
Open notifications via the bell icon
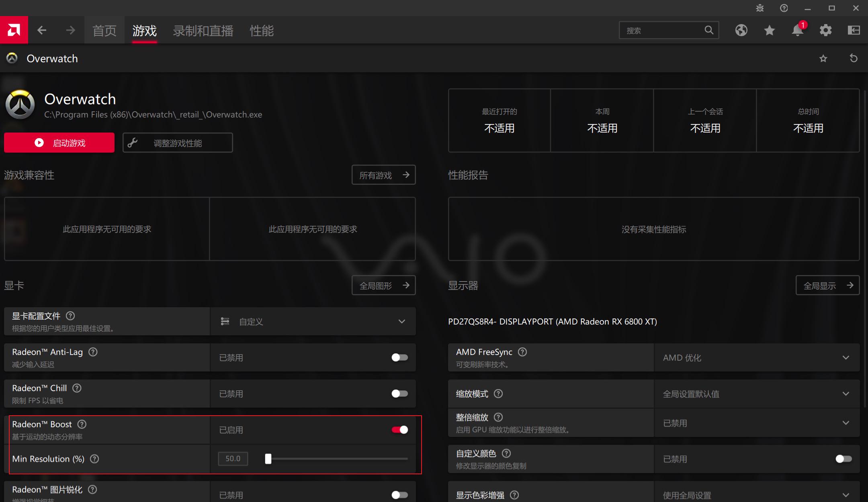(797, 30)
